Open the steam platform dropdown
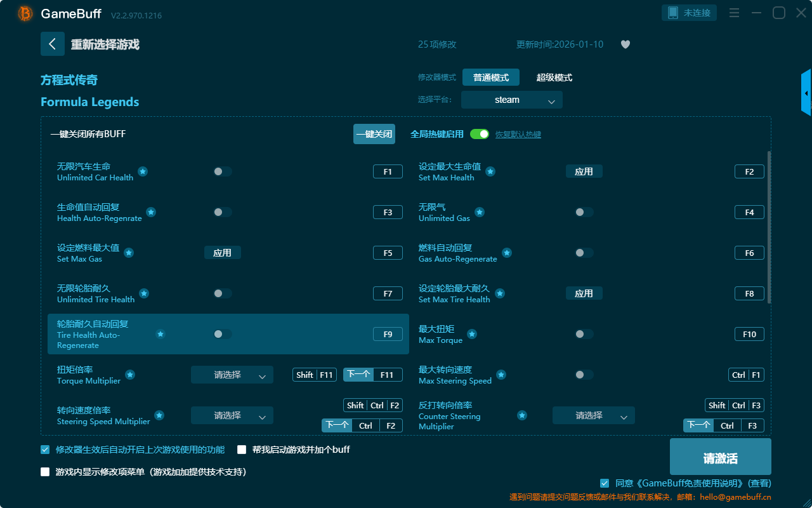This screenshot has height=508, width=812. [x=511, y=100]
